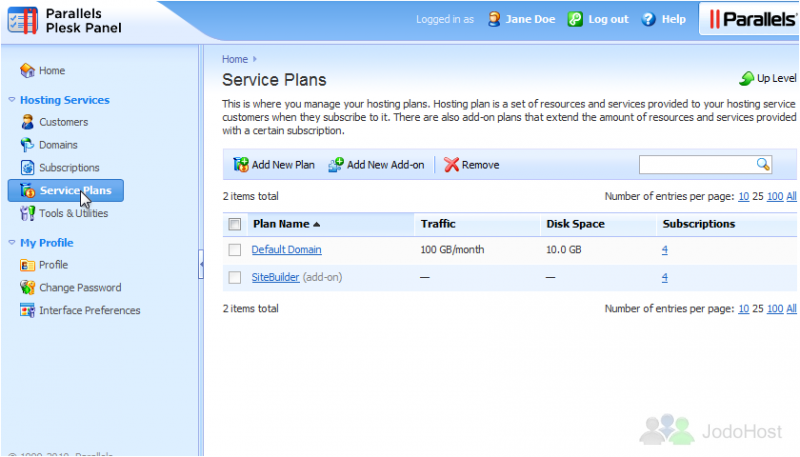
Task: Click the search magnifier icon
Action: tap(763, 164)
